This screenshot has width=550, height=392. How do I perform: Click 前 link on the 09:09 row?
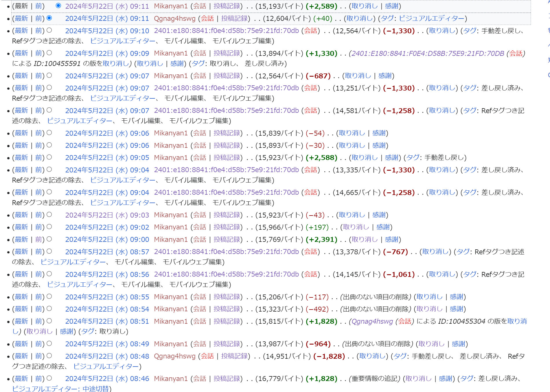[38, 53]
